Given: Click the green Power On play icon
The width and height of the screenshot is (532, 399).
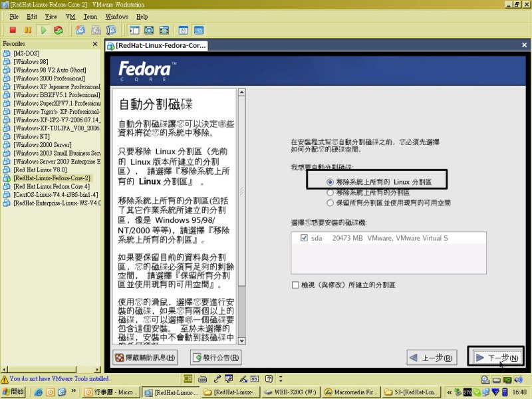Looking at the screenshot, I should point(43,30).
